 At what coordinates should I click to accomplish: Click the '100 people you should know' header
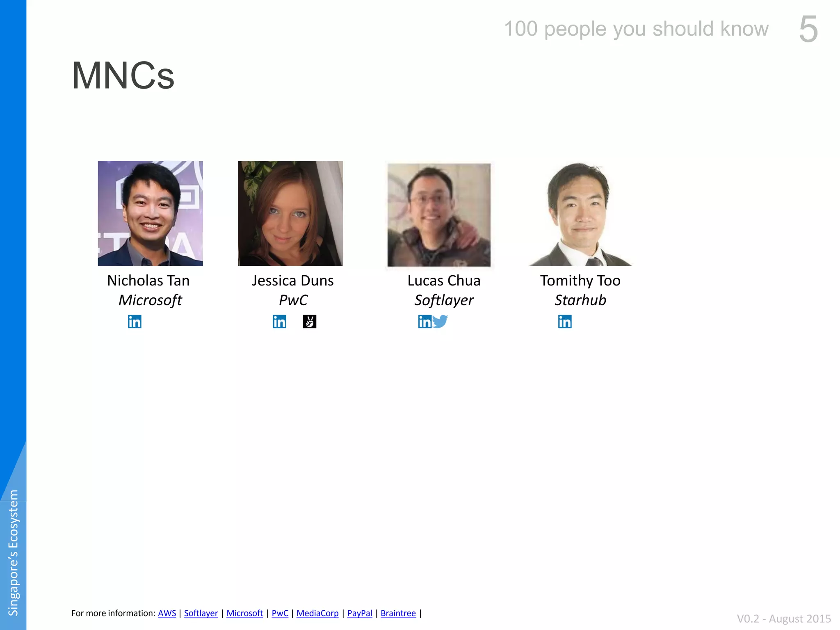pos(636,29)
